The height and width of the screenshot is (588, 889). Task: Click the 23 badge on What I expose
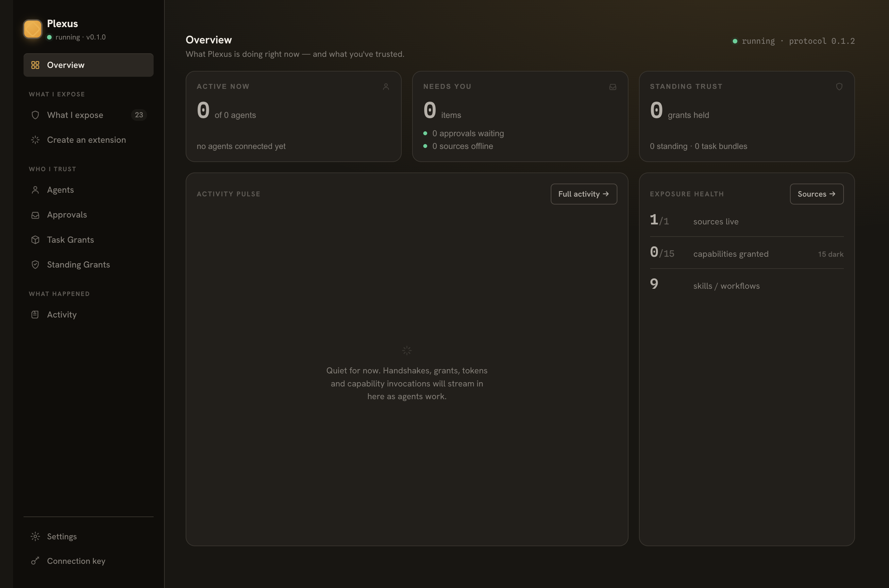coord(139,115)
